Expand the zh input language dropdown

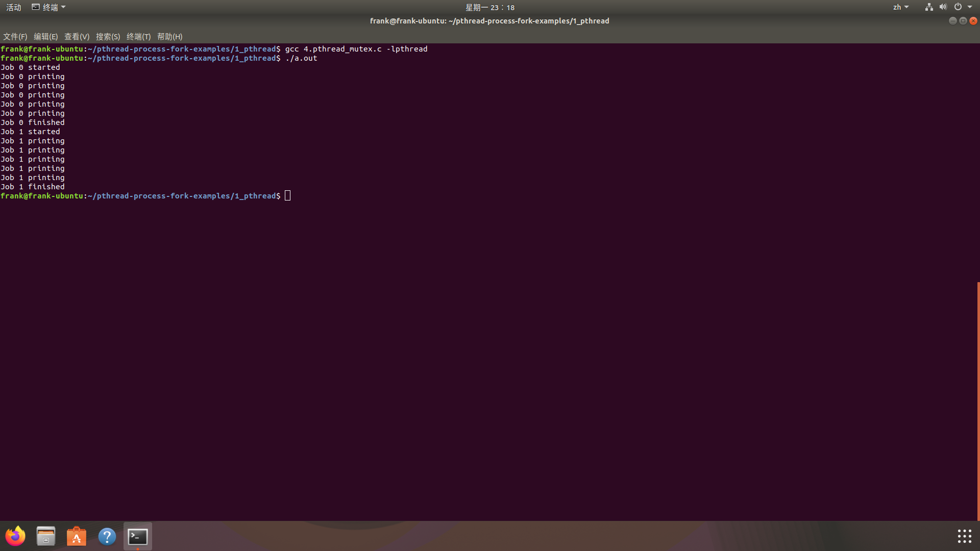click(900, 7)
